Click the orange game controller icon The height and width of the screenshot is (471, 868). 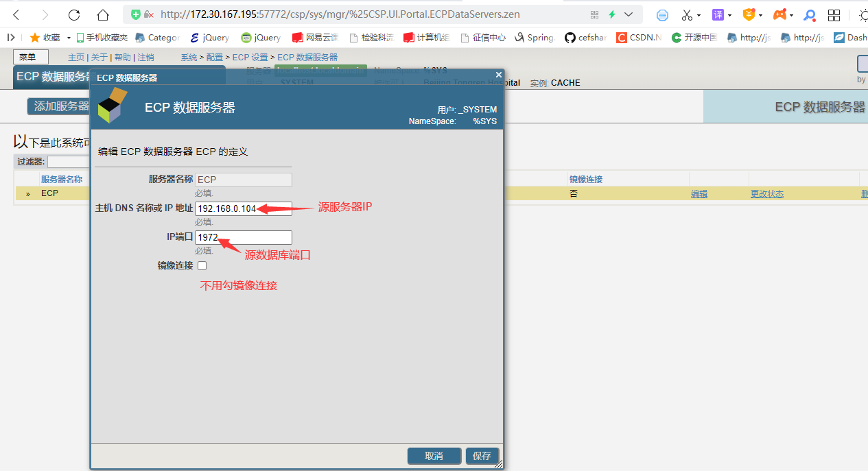780,15
